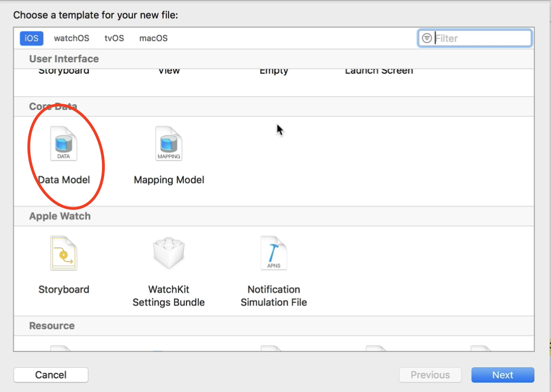Pick the Notification Simulation File template
The height and width of the screenshot is (392, 551).
click(274, 253)
